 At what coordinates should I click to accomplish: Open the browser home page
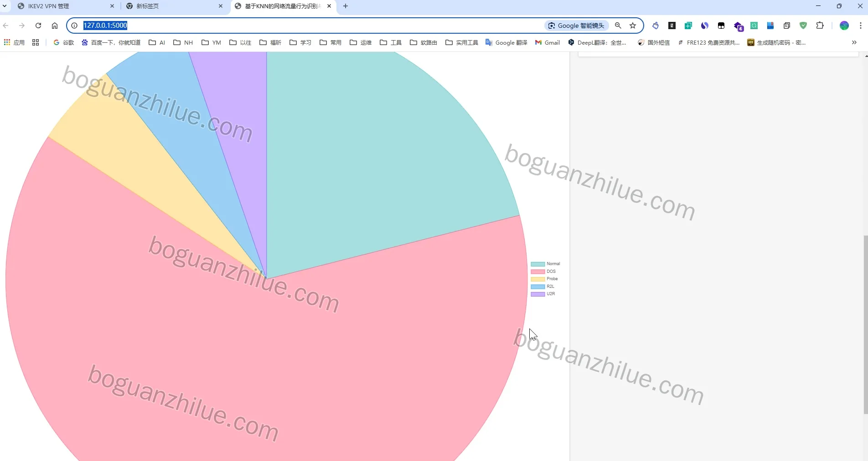point(55,26)
